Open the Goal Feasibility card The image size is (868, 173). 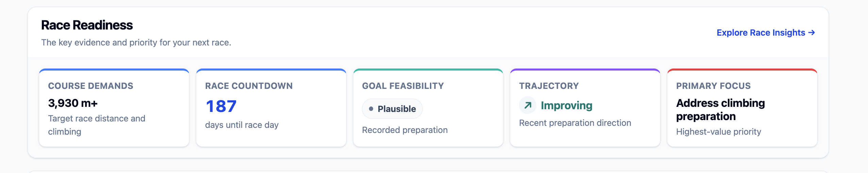click(x=428, y=108)
